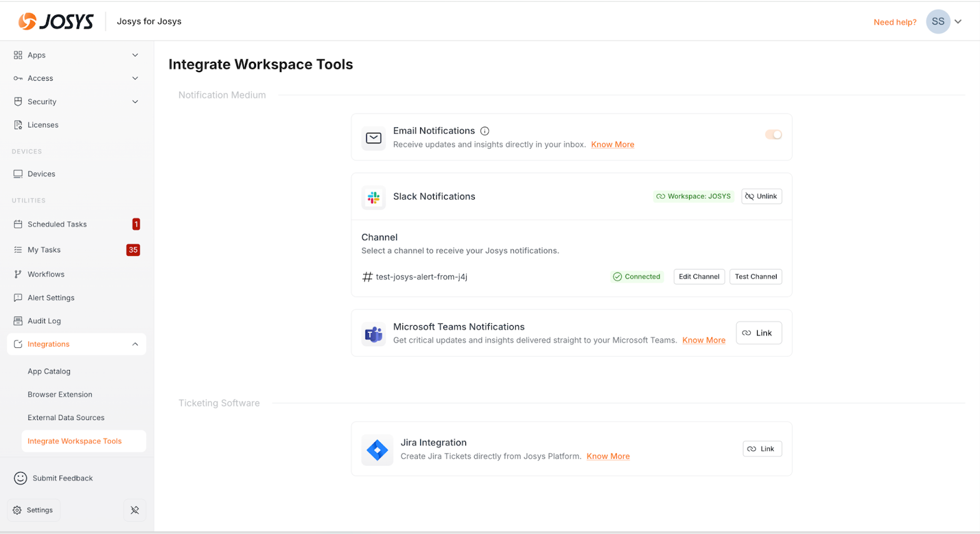Click the Microsoft Teams logo icon
Screen dimensions: 980x534
(374, 334)
